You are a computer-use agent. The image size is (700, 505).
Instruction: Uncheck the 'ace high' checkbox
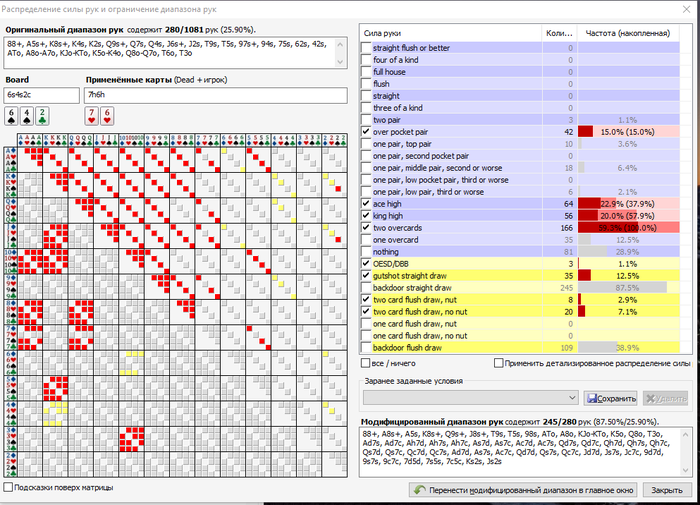coord(366,204)
